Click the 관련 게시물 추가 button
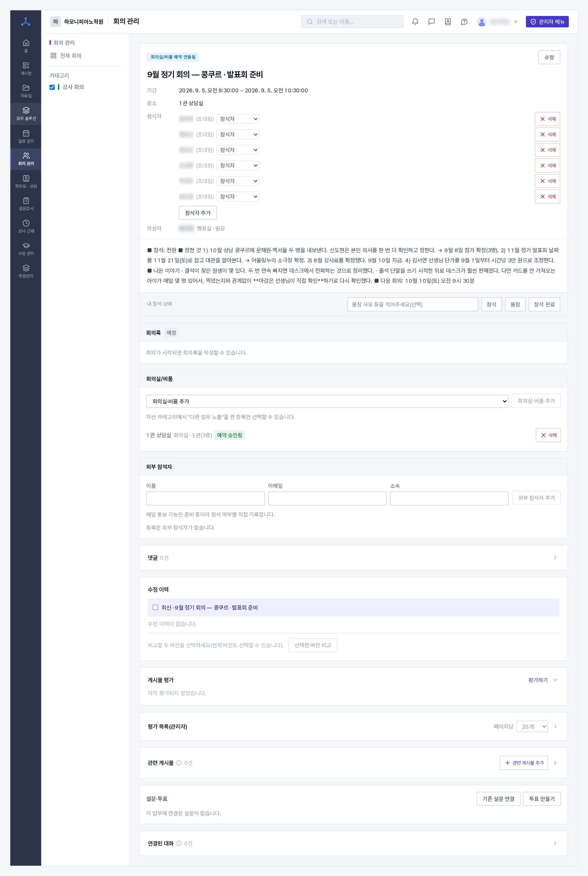Screen dimensions: 588x876 pos(524,763)
